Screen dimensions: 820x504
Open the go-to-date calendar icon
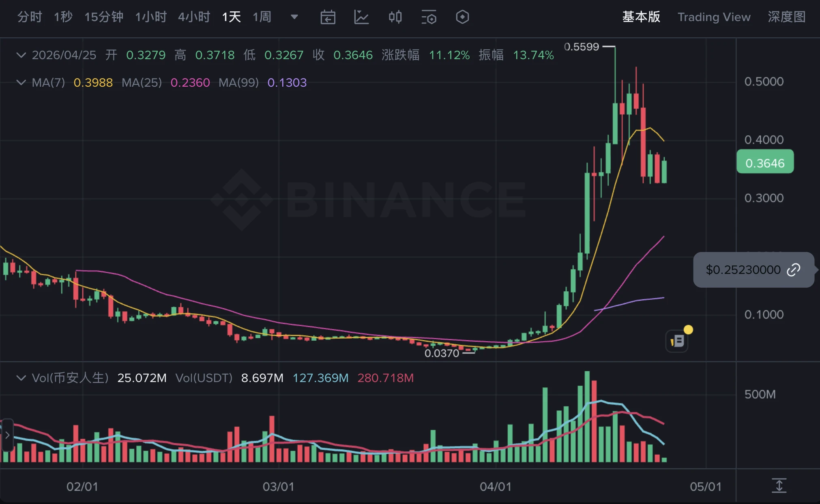[328, 17]
